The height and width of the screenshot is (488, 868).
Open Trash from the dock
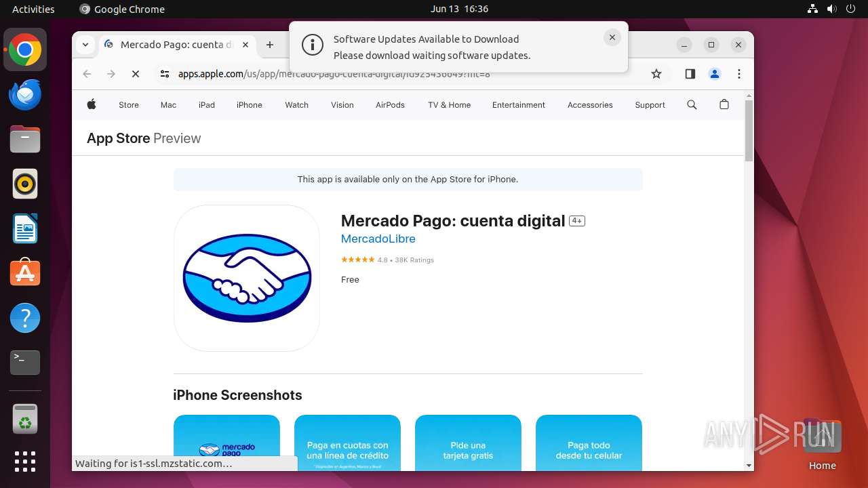click(25, 419)
